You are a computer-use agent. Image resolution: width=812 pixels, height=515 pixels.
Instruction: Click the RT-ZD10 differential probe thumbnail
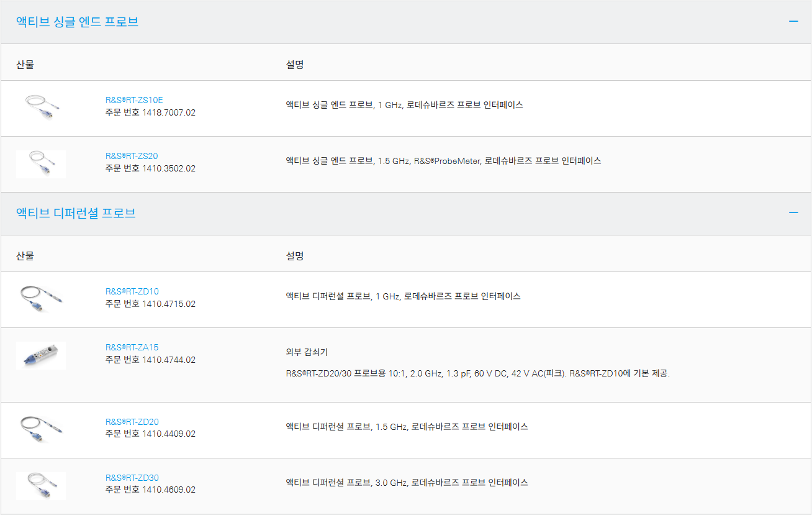click(41, 299)
